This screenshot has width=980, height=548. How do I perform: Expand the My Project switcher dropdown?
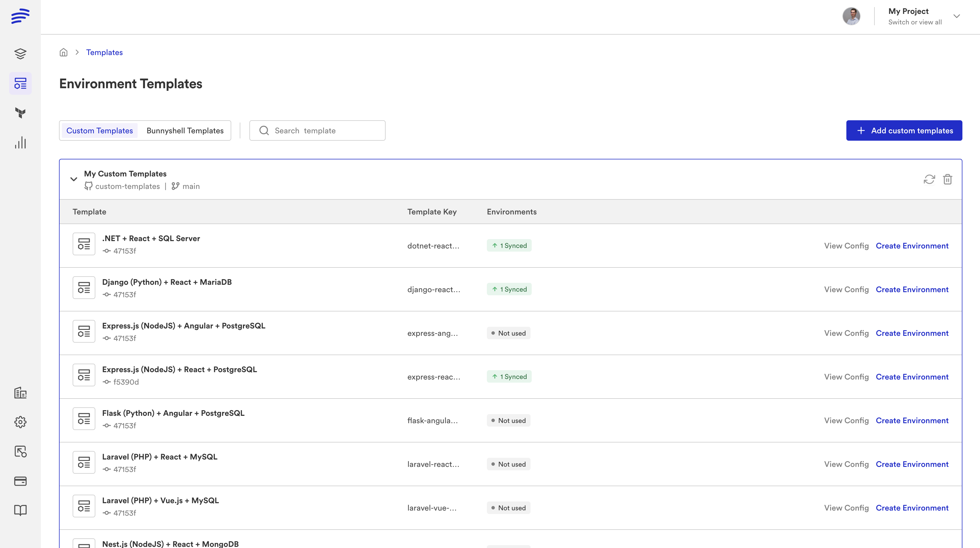[x=956, y=16]
